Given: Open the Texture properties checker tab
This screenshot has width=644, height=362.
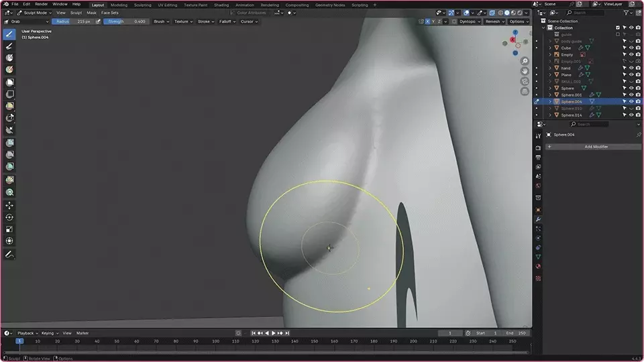Looking at the screenshot, I should [538, 278].
